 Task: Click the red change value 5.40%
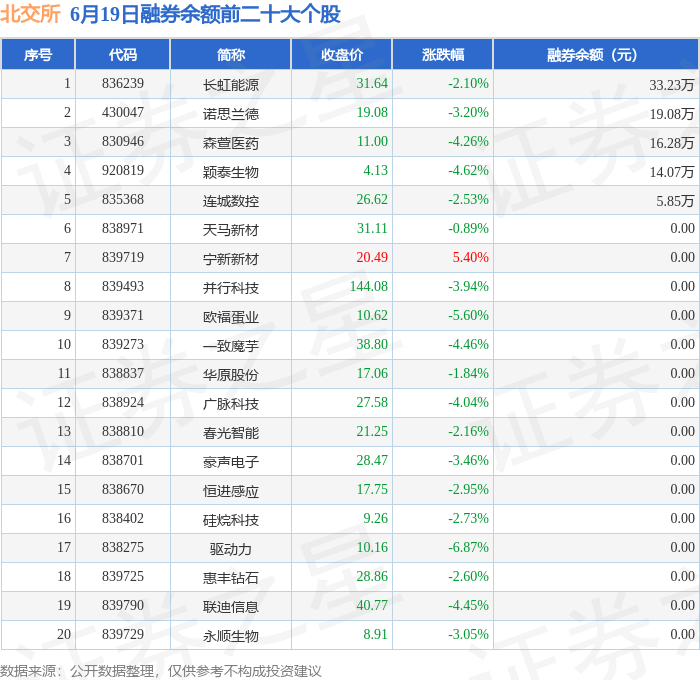tap(471, 258)
